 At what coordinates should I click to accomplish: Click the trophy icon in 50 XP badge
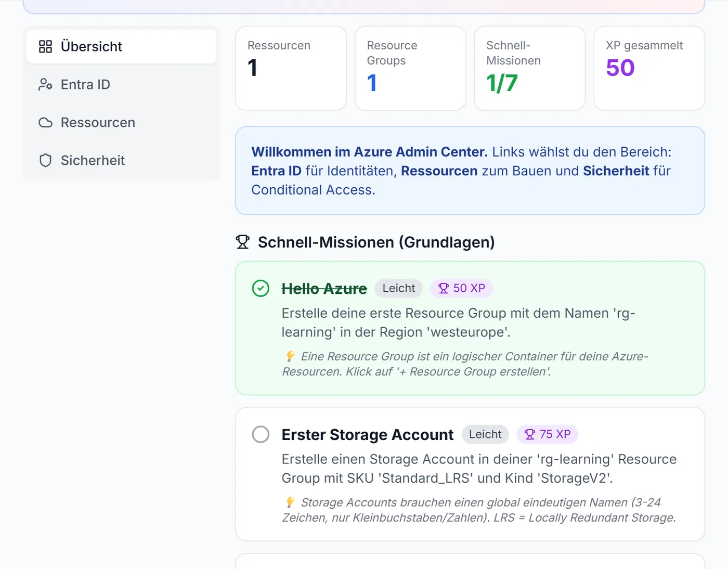point(444,288)
